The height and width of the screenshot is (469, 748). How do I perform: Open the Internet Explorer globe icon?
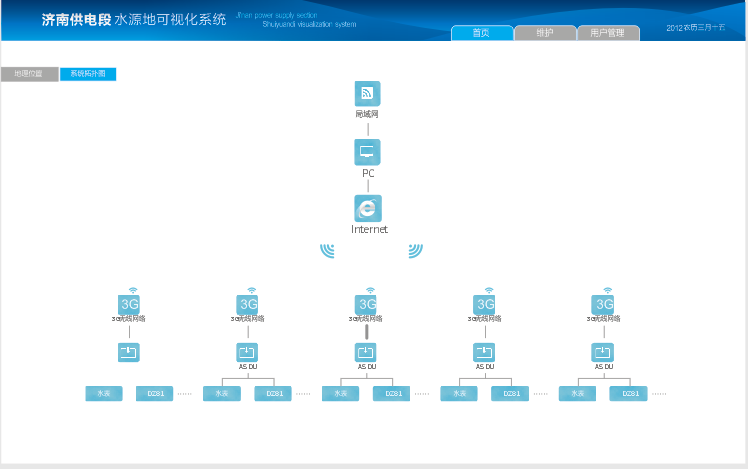(368, 208)
